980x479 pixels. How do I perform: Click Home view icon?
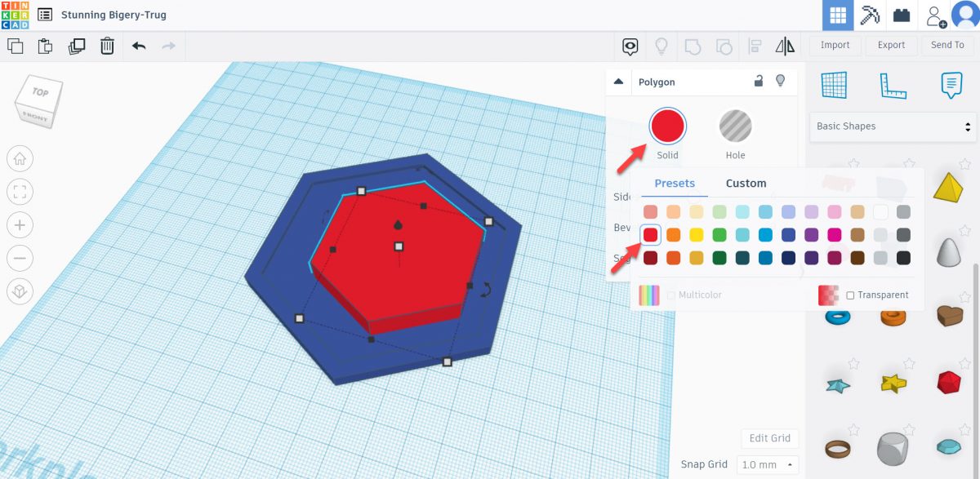(20, 158)
